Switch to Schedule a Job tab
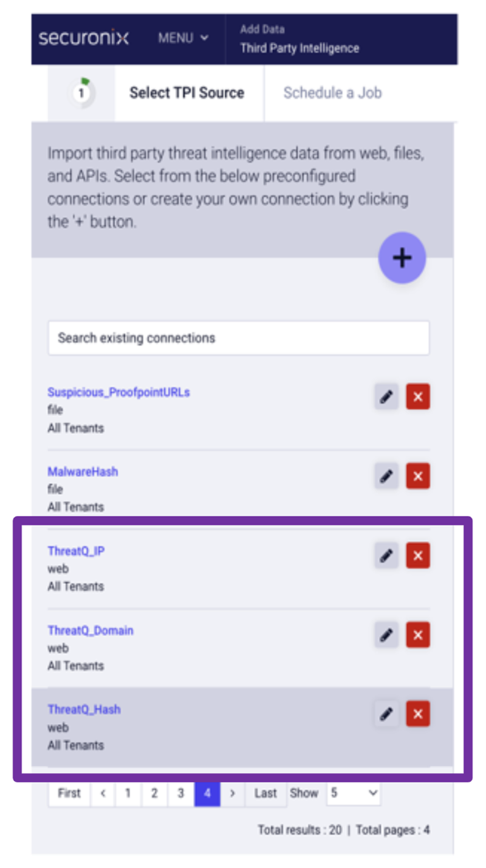This screenshot has height=868, width=486. coord(332,93)
